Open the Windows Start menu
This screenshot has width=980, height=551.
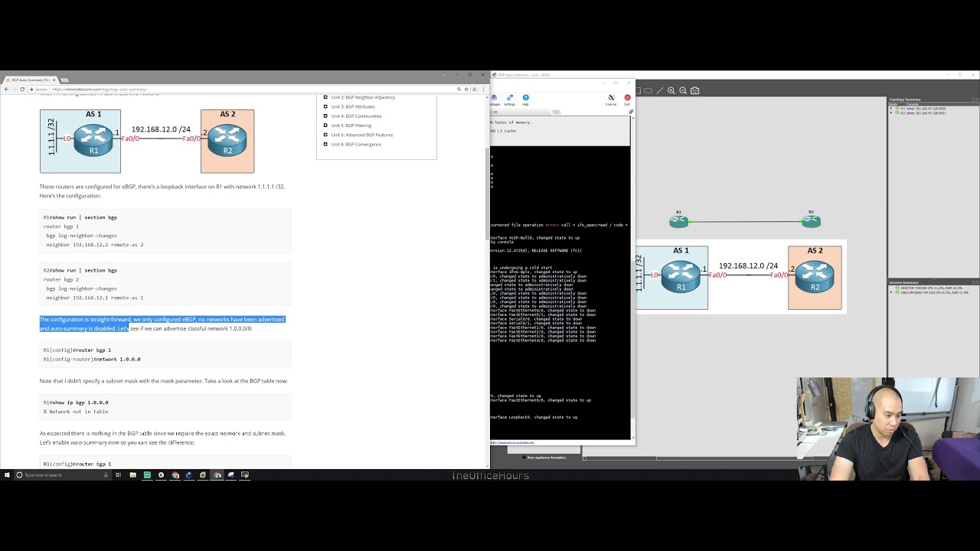[7, 474]
